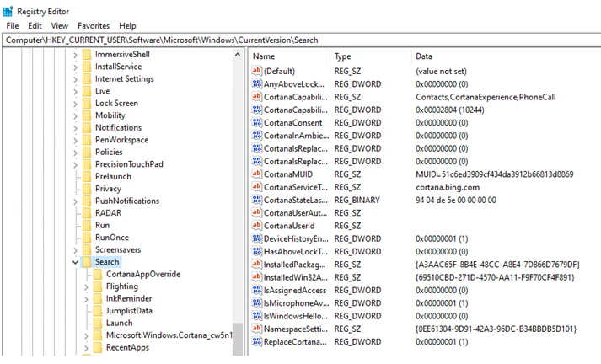Click the DWORD icon beside AnyAboveLock value
Image resolution: width=601 pixels, height=364 pixels.
(256, 84)
